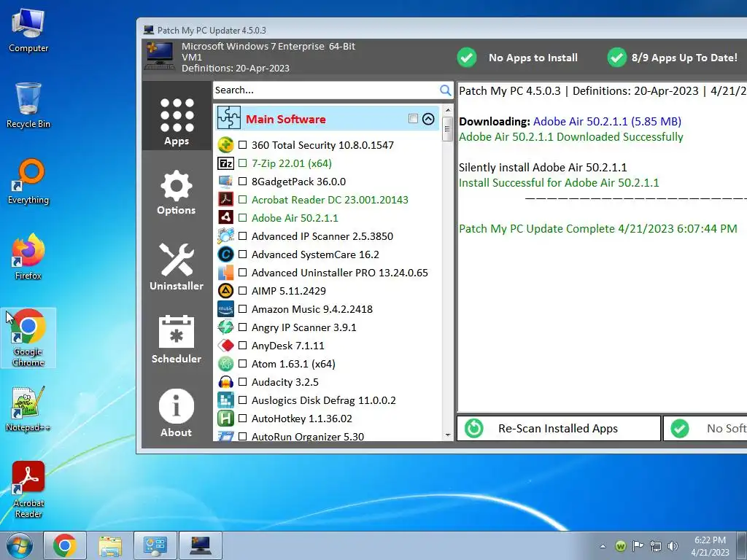
Task: Check the Amazon Music checkbox
Action: click(242, 309)
